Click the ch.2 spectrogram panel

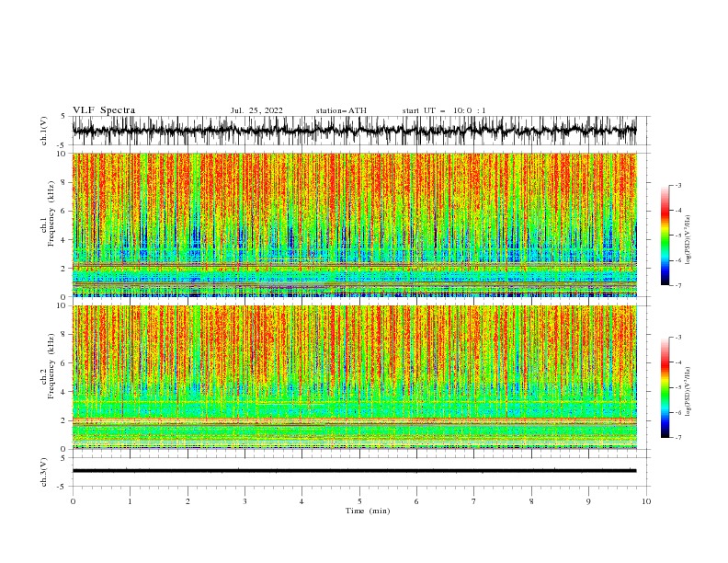tap(354, 377)
